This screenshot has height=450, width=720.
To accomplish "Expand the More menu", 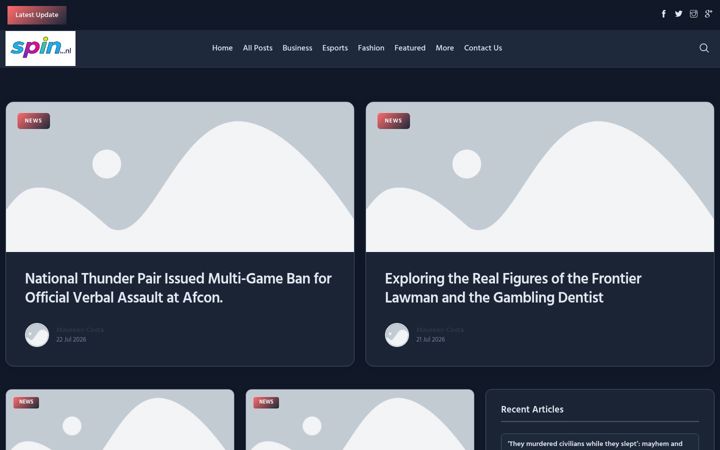I will click(x=444, y=48).
